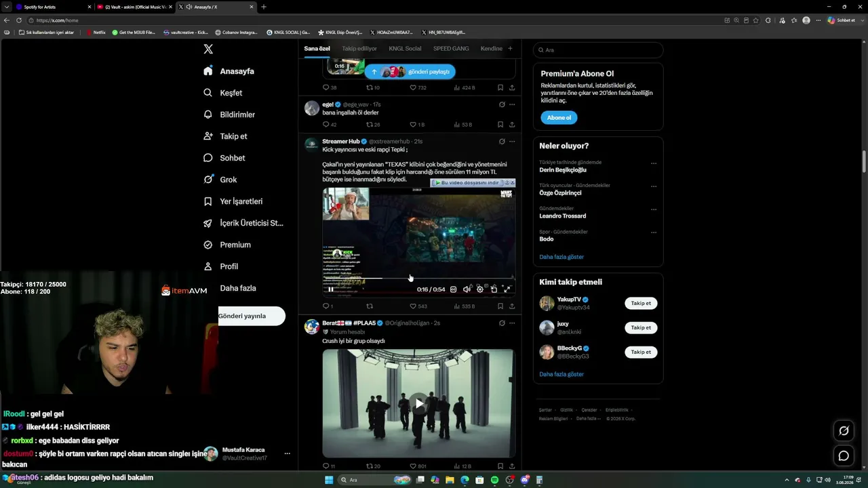868x488 pixels.
Task: Add a new timeline tab with plus
Action: (510, 48)
